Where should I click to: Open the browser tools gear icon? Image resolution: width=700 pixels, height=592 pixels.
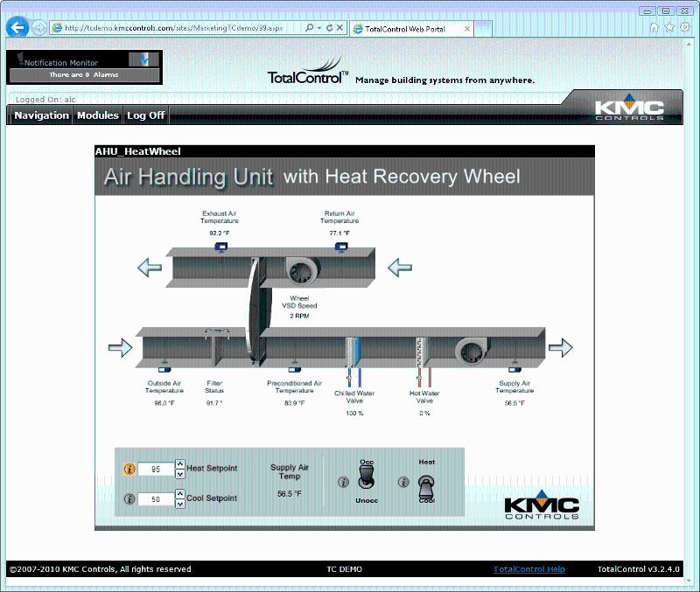click(x=685, y=28)
